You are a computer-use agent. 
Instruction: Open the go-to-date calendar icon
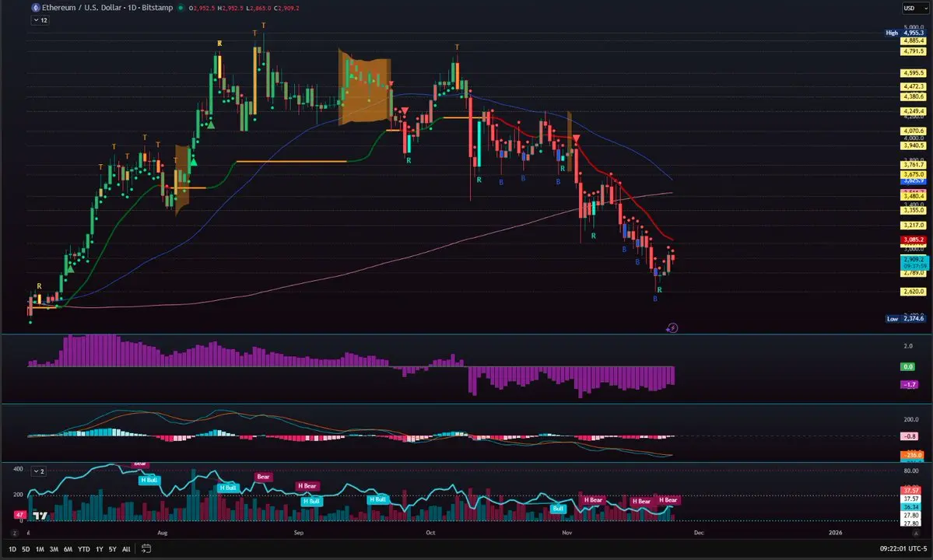[146, 548]
